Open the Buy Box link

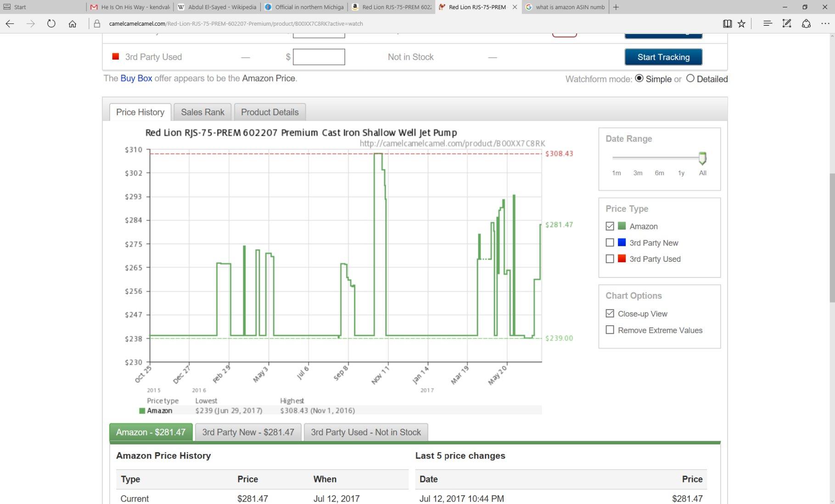point(136,78)
